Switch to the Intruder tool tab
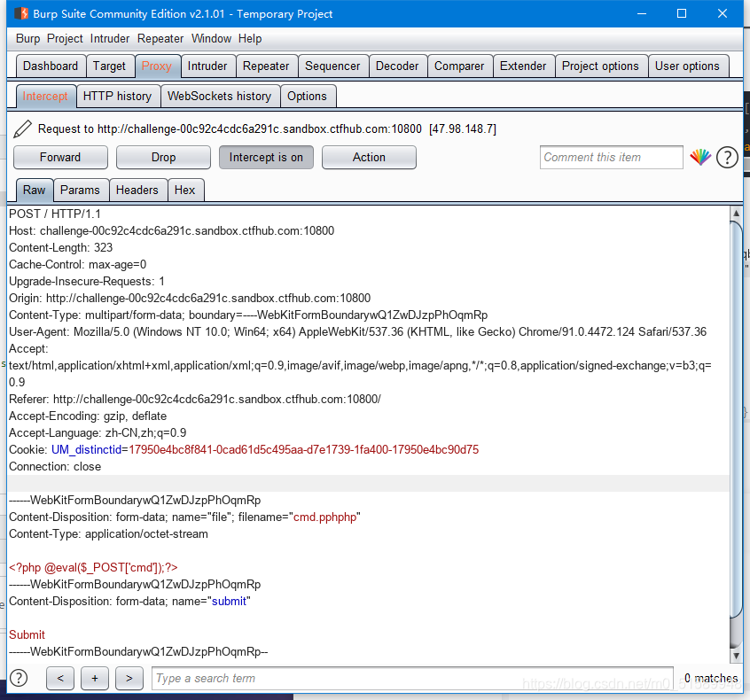Image resolution: width=750 pixels, height=700 pixels. [207, 66]
